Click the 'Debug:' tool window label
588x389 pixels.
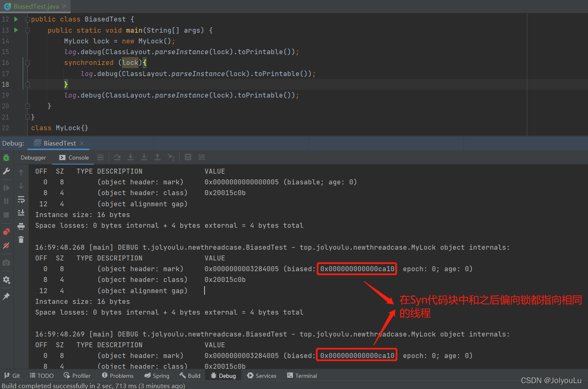coord(13,143)
